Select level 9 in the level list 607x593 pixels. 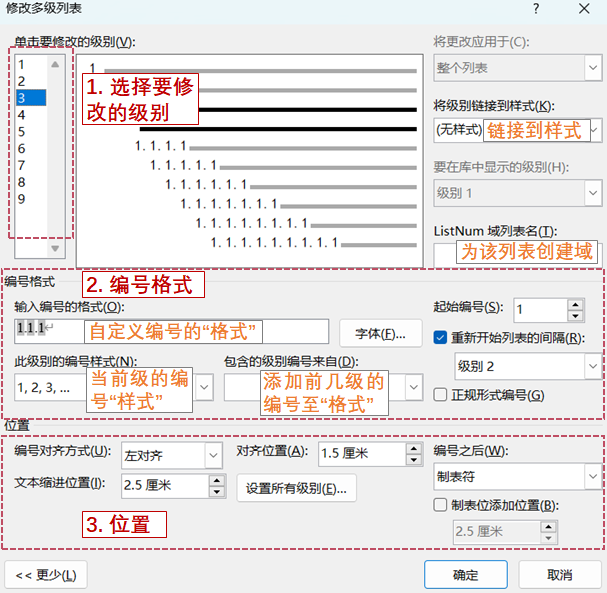point(31,199)
